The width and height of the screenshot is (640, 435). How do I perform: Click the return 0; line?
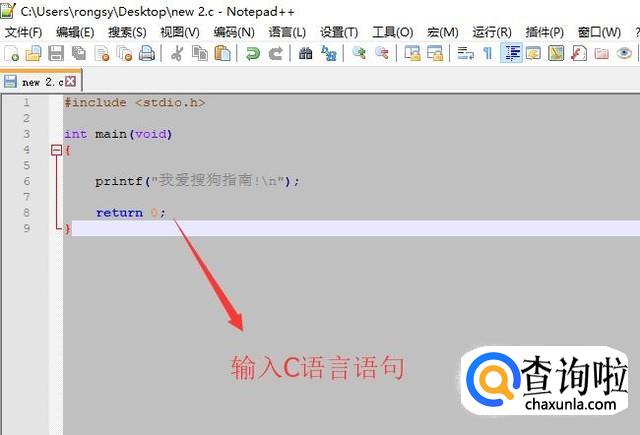click(131, 213)
